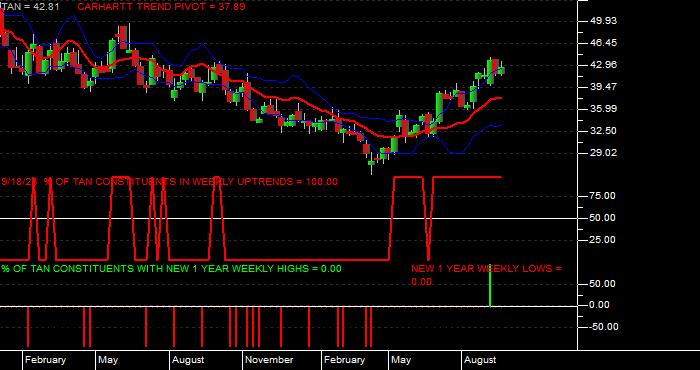
Task: Click the 39.47 price axis level
Action: pyautogui.click(x=604, y=87)
